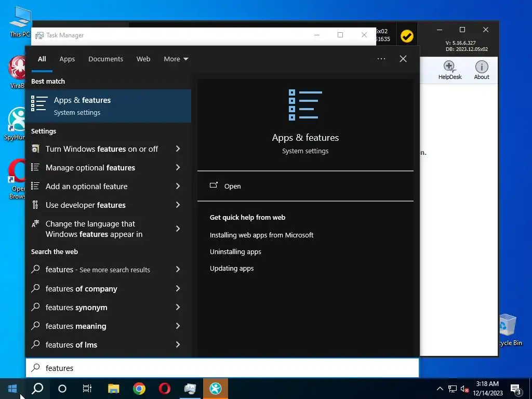Open the Uninstalling apps help link
The image size is (532, 399).
235,252
